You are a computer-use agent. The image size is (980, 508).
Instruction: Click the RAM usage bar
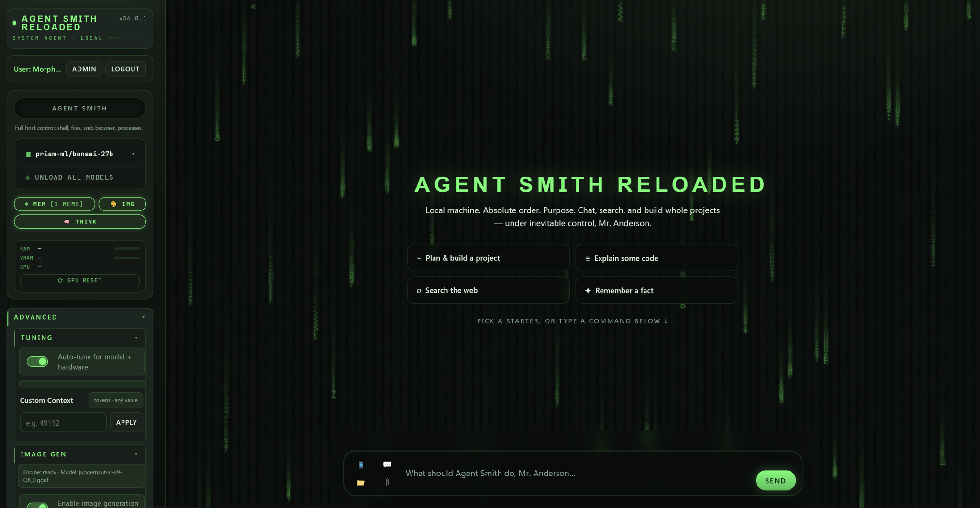pos(127,249)
